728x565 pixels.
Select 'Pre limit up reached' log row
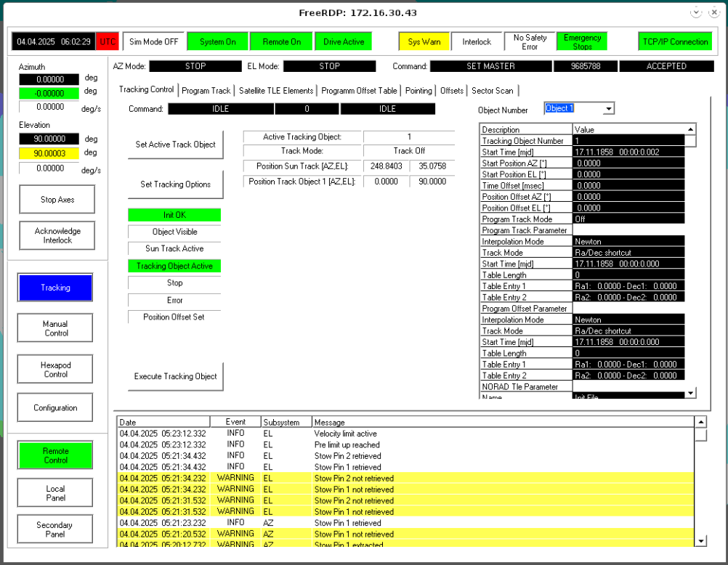point(406,444)
